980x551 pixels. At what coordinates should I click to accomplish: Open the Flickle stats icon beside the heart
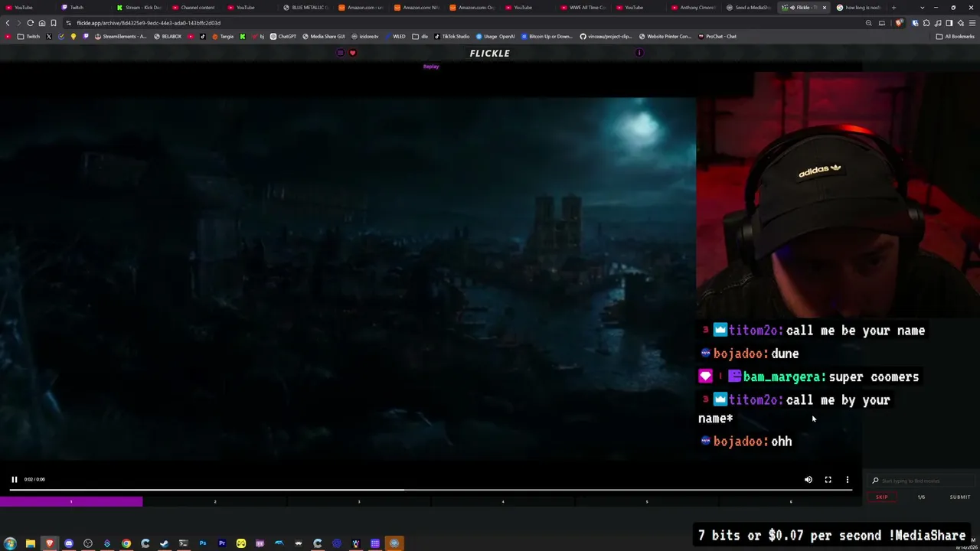click(x=341, y=53)
